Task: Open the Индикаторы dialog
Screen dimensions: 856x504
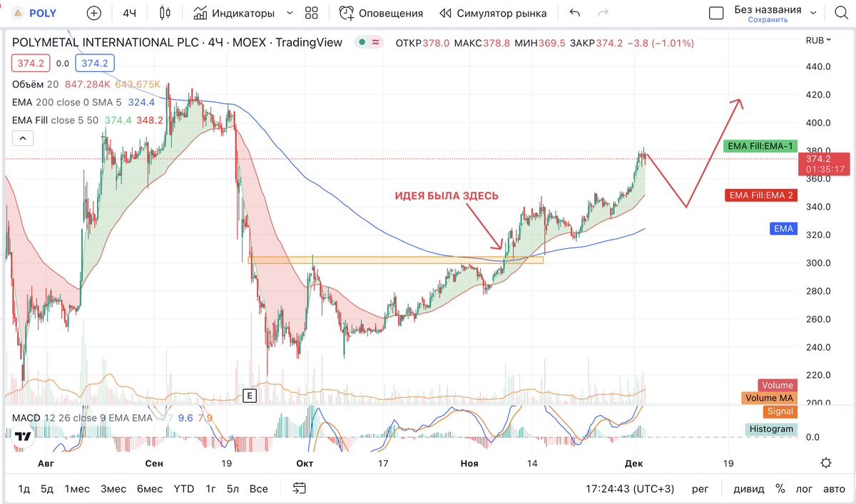Action: (234, 14)
